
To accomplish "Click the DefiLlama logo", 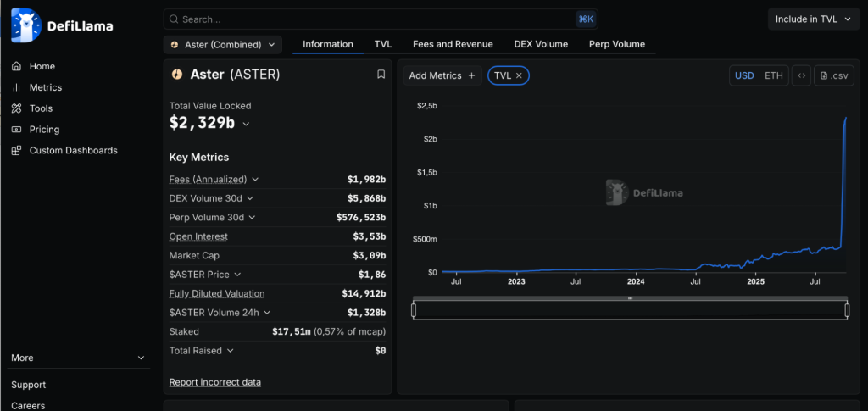I will (62, 25).
